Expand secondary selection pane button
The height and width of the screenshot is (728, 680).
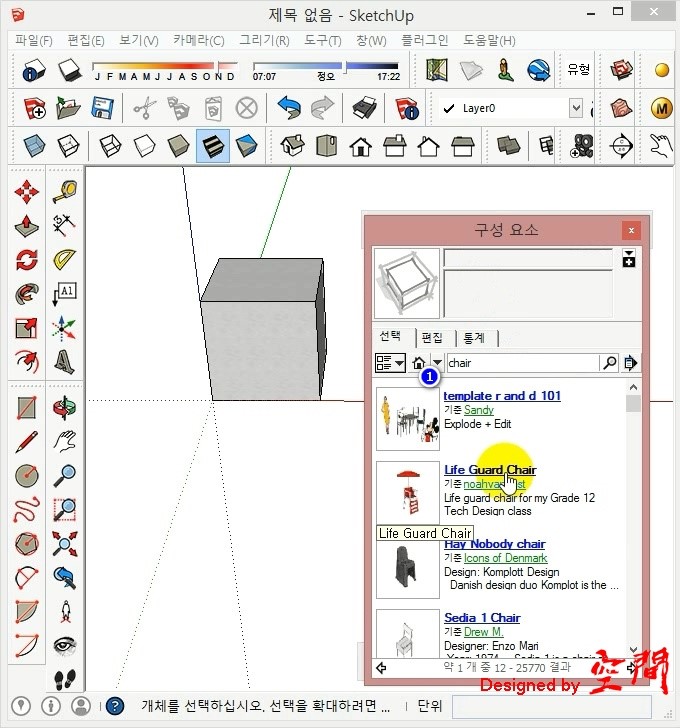click(x=629, y=259)
